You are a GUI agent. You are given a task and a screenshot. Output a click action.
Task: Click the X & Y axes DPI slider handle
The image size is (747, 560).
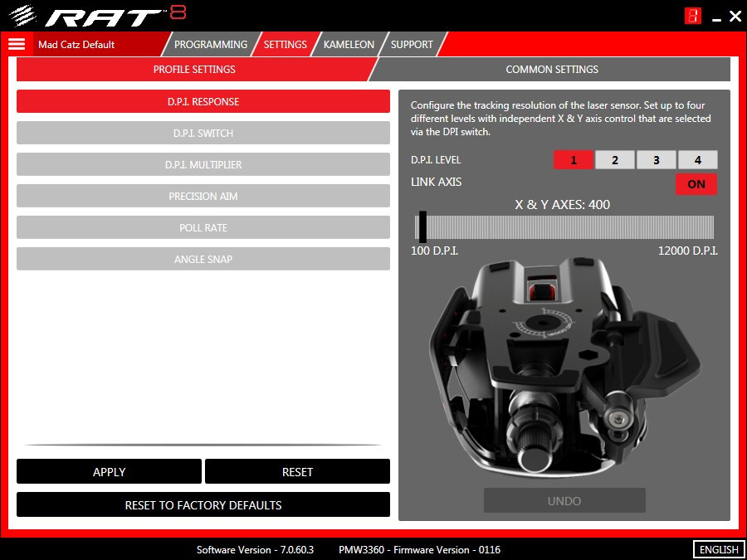[x=422, y=227]
